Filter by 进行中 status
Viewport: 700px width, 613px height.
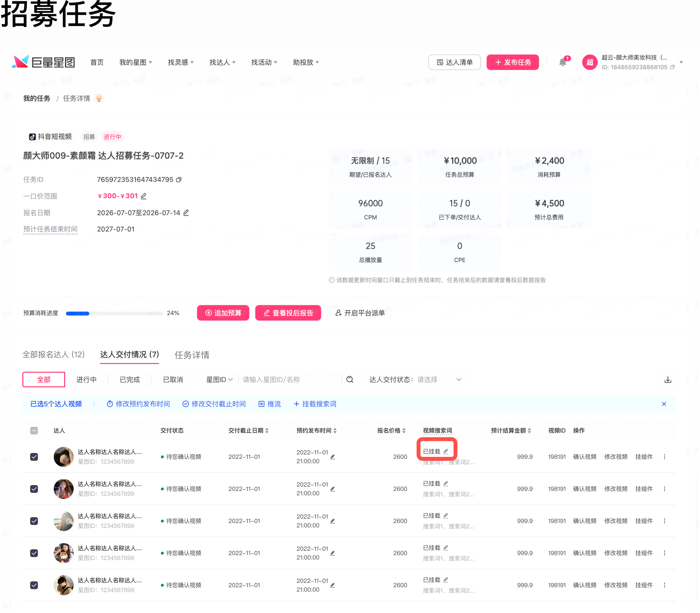(x=86, y=379)
